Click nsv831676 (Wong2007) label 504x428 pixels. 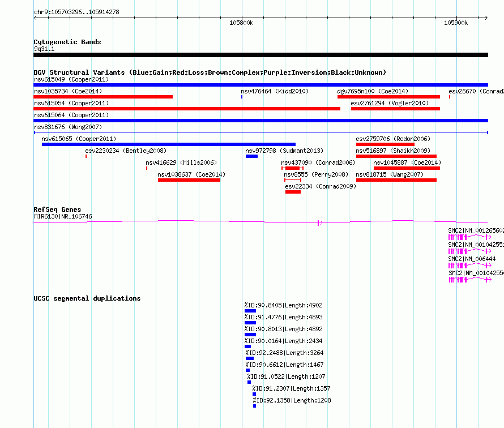pos(68,127)
